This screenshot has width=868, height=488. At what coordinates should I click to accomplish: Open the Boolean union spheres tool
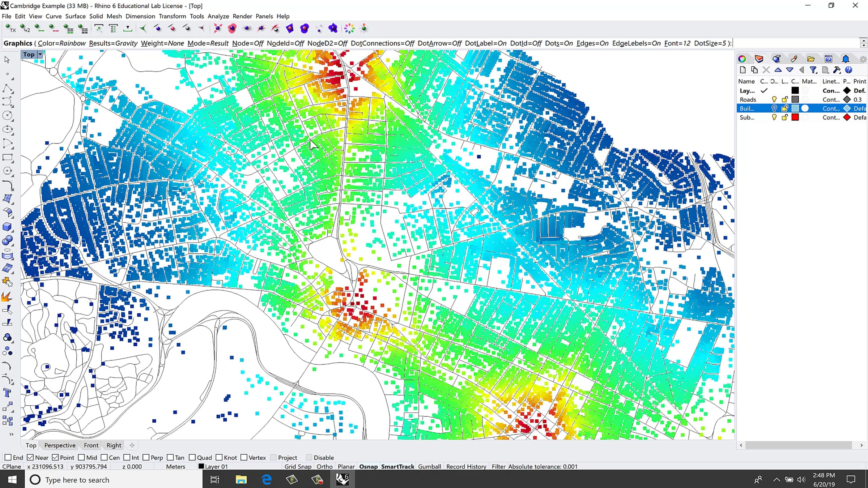coord(8,240)
